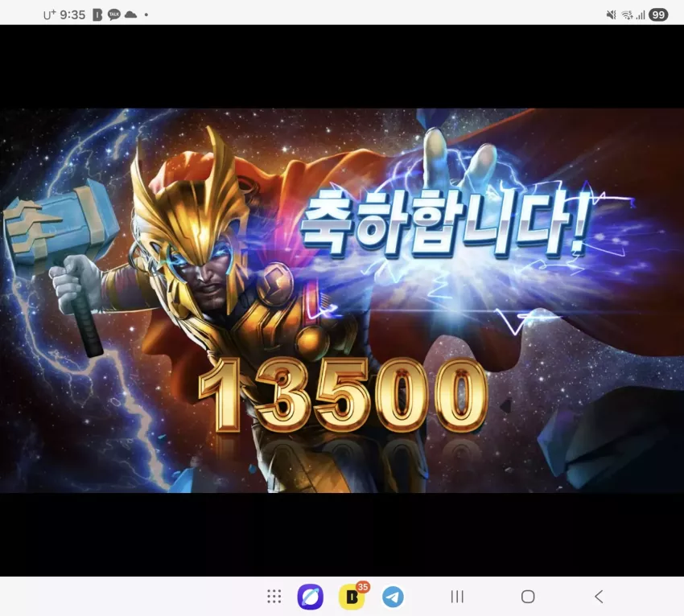684x616 pixels.
Task: Tap the recent apps navigation button
Action: point(457,597)
